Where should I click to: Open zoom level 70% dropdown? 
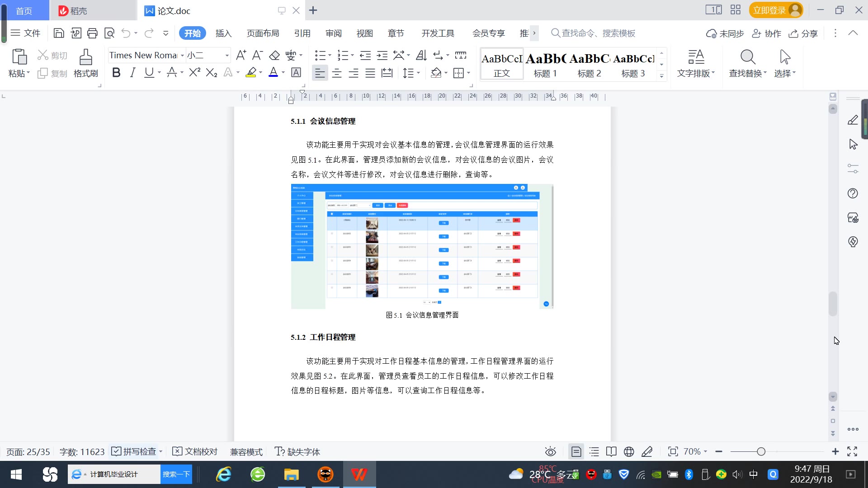pyautogui.click(x=695, y=451)
